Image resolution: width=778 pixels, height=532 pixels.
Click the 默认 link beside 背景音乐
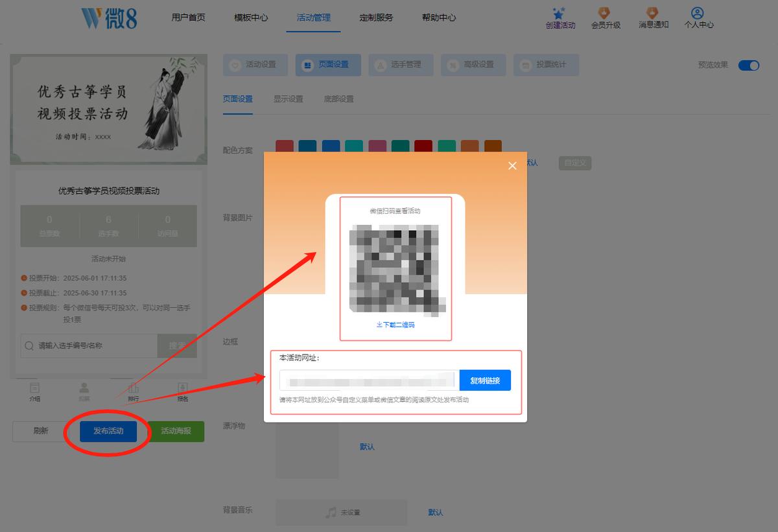[436, 513]
